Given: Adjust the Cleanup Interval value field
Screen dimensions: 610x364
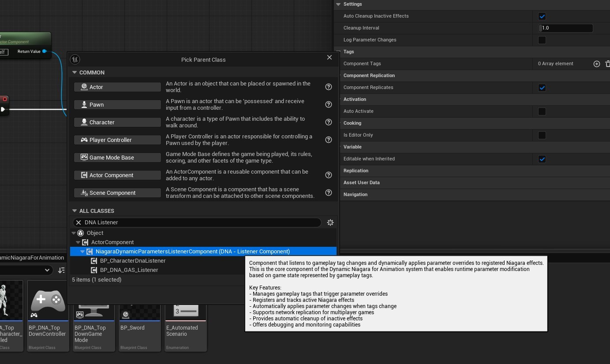Looking at the screenshot, I should (x=565, y=28).
